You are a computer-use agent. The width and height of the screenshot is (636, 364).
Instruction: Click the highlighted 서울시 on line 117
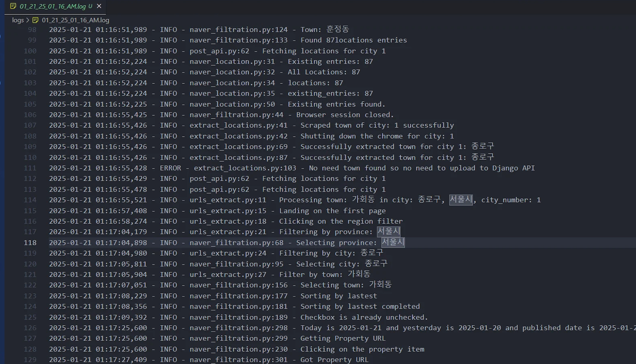[389, 232]
